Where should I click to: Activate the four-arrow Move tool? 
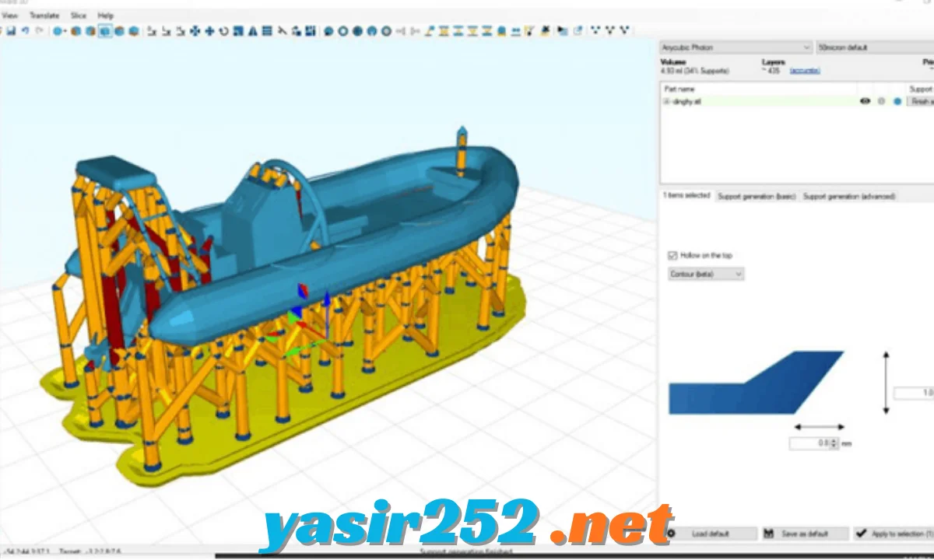click(195, 31)
